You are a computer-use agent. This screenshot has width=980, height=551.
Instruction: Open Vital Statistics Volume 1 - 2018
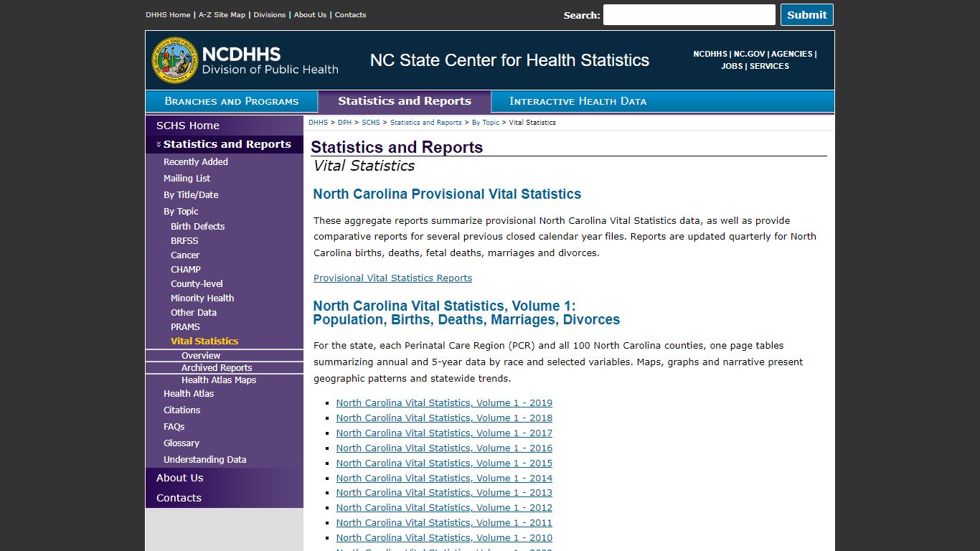pyautogui.click(x=444, y=418)
